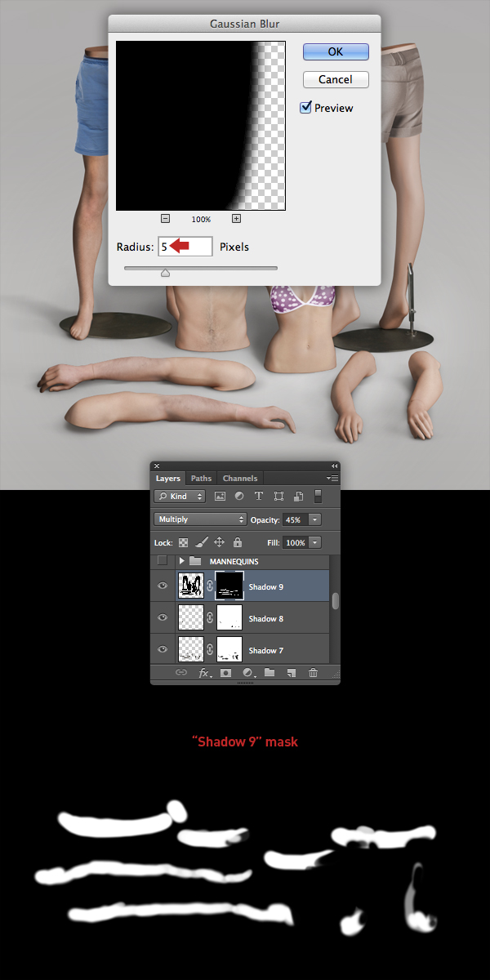Add a layer mask
This screenshot has width=490, height=980.
point(225,673)
